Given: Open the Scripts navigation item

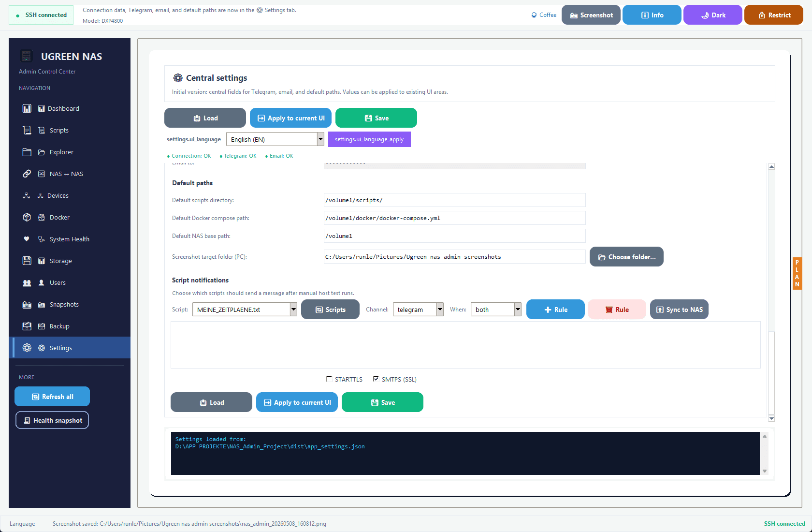Looking at the screenshot, I should click(70, 130).
